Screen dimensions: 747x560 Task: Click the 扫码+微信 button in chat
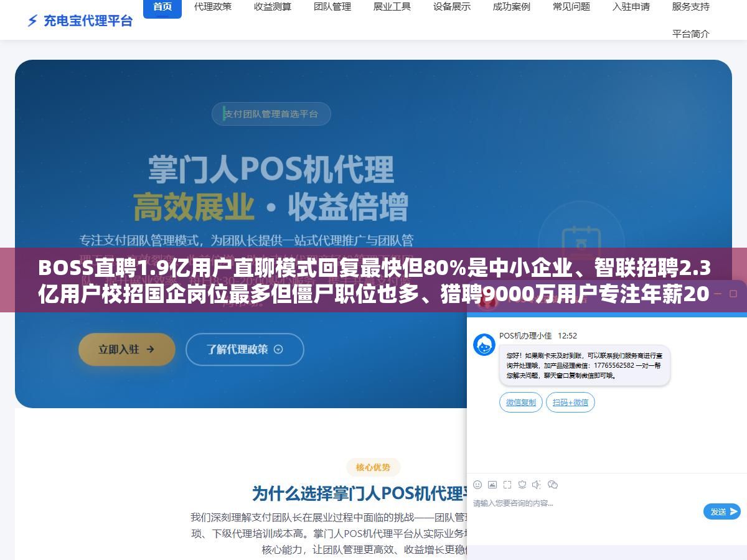pyautogui.click(x=571, y=403)
